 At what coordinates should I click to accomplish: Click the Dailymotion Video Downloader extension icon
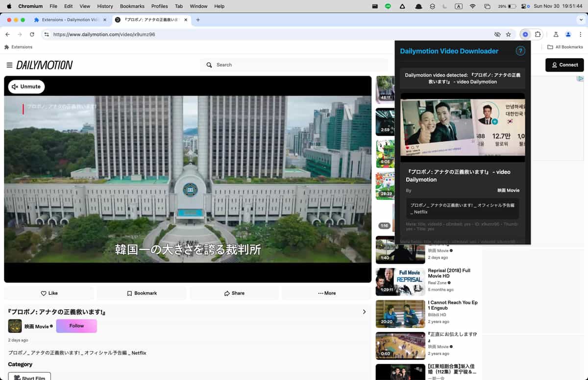(x=525, y=34)
